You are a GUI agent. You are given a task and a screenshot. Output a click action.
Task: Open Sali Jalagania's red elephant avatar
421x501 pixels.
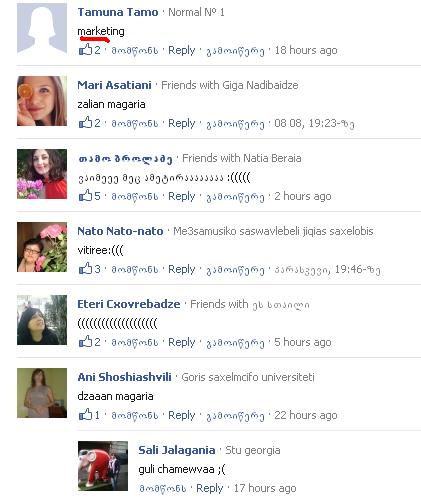pos(103,466)
